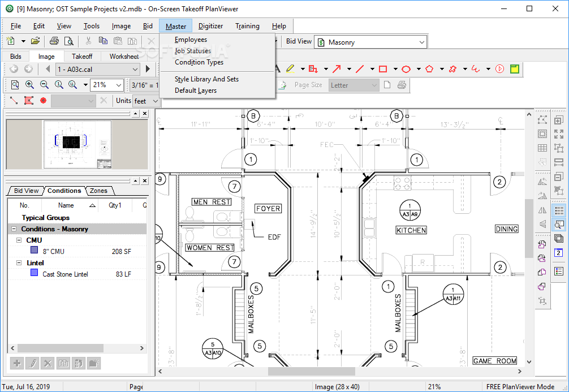Click the Qty1 column header
Screen dimensions: 569x392
(x=115, y=205)
